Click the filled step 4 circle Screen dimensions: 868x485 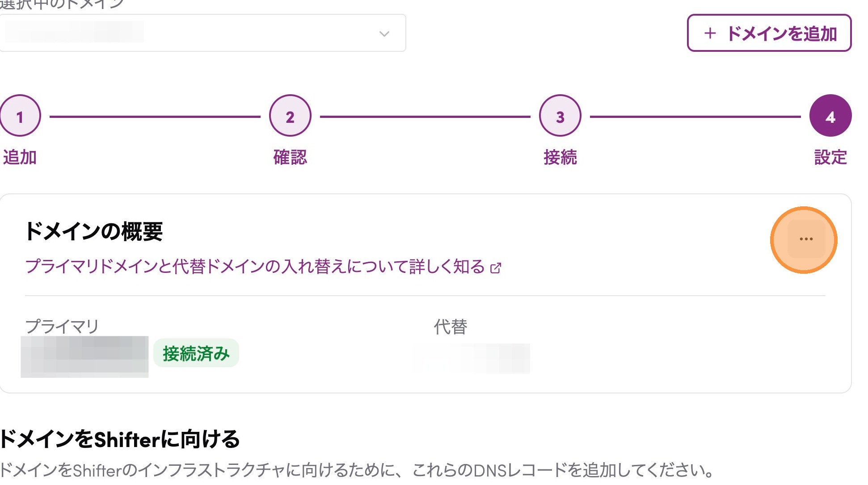(x=830, y=116)
